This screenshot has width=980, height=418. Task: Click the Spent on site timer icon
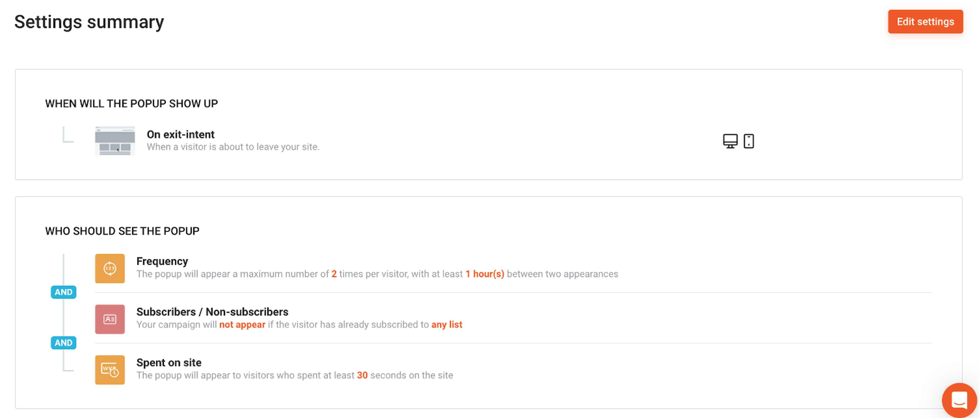[109, 370]
